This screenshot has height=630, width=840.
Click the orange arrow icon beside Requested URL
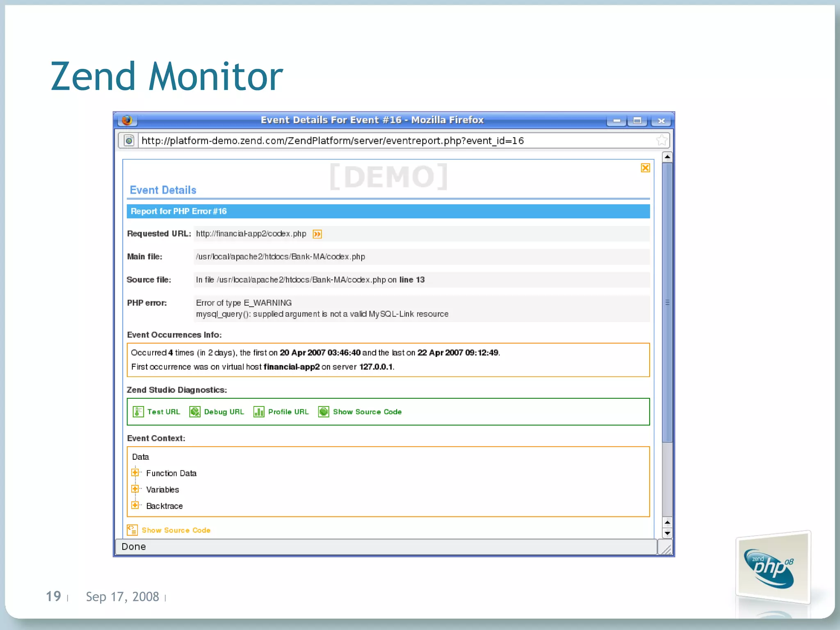[317, 234]
